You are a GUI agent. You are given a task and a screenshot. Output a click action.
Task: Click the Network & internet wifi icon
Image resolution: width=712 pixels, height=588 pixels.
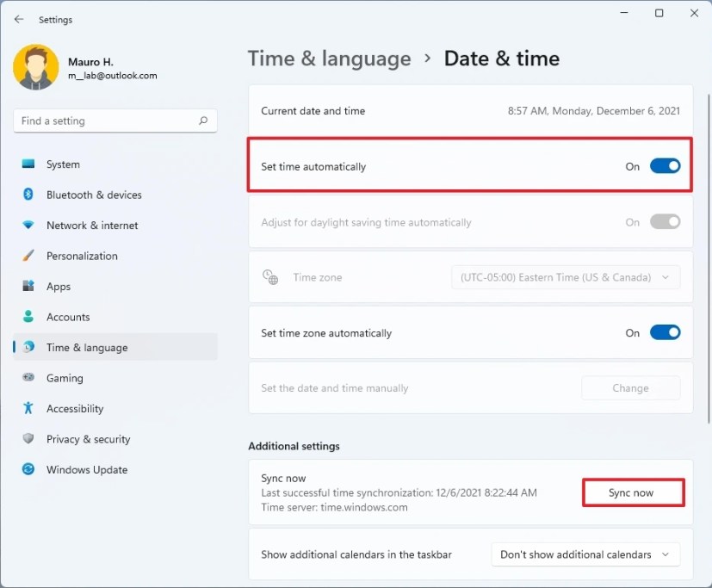tap(28, 225)
